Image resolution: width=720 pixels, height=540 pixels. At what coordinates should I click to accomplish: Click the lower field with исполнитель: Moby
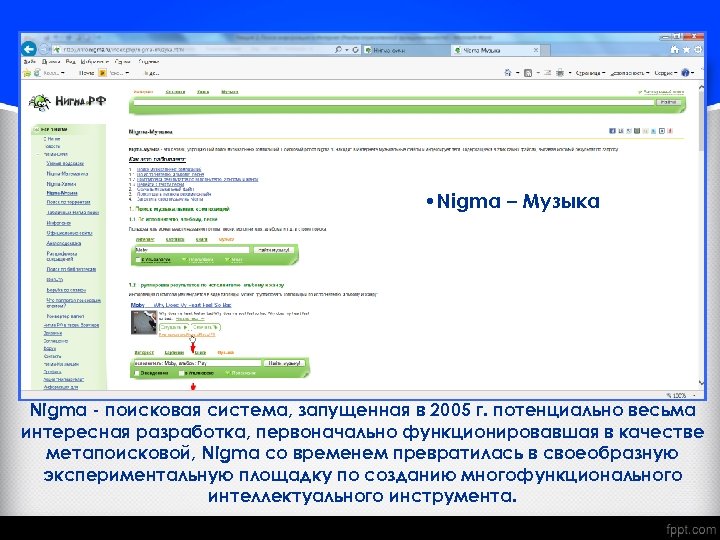coord(197,363)
